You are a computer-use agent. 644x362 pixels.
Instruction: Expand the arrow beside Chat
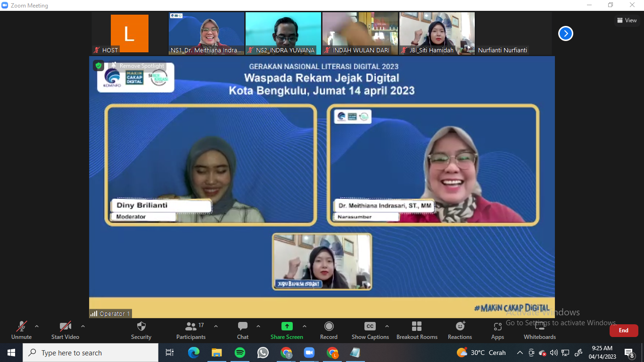258,326
